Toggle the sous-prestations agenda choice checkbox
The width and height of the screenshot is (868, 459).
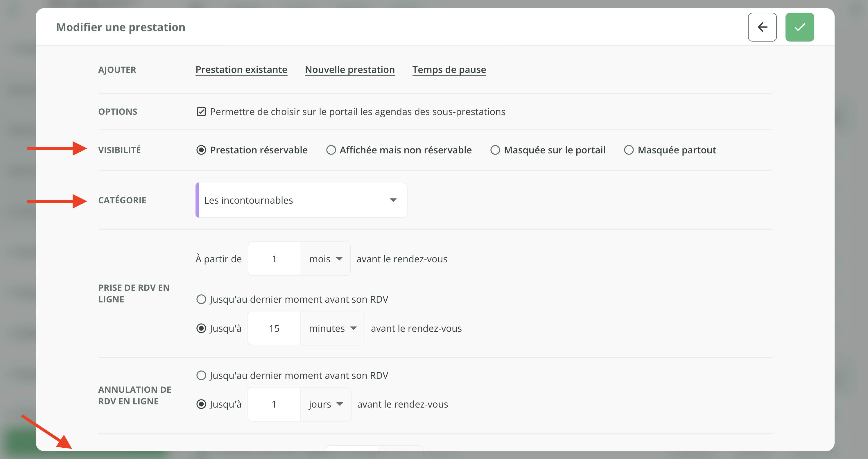coord(201,112)
